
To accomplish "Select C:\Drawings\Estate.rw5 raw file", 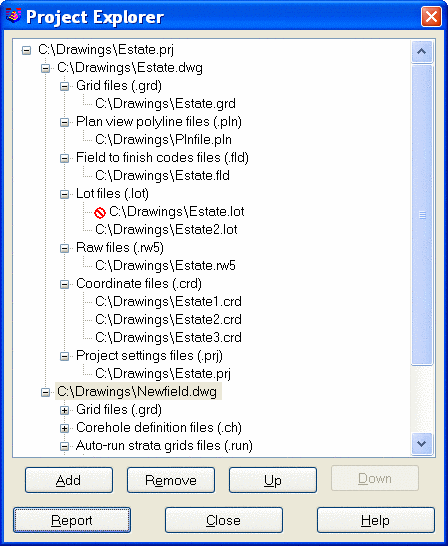I will 165,265.
